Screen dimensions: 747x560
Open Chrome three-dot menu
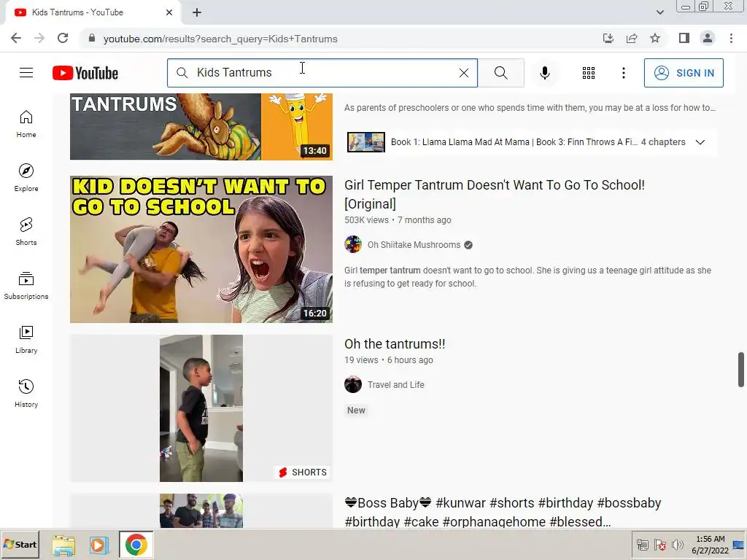coord(731,39)
